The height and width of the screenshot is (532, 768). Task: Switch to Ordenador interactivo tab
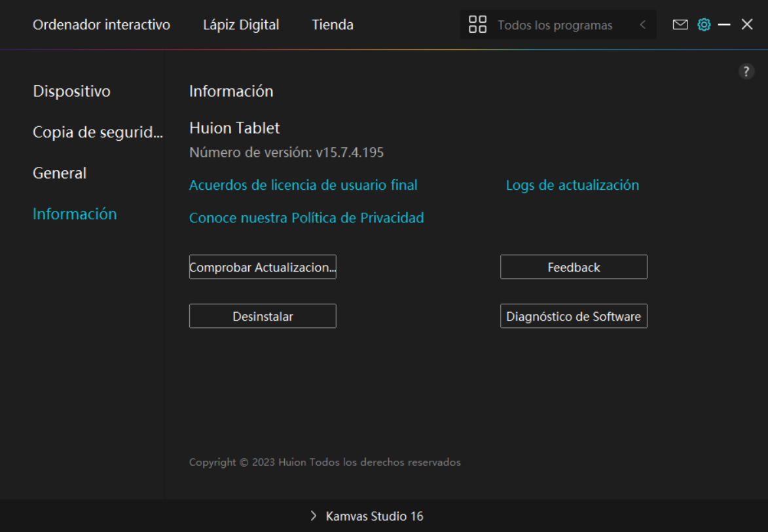(101, 25)
